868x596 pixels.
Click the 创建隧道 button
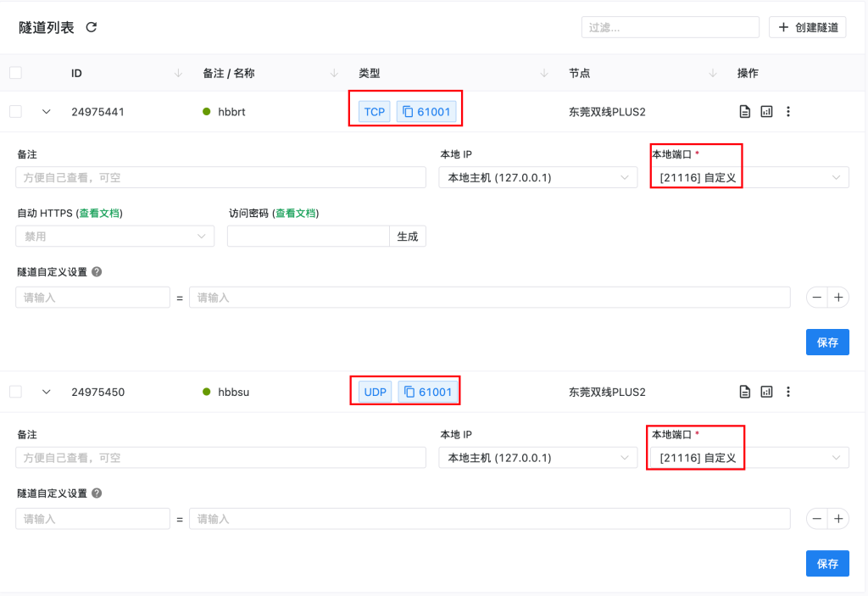(x=808, y=27)
